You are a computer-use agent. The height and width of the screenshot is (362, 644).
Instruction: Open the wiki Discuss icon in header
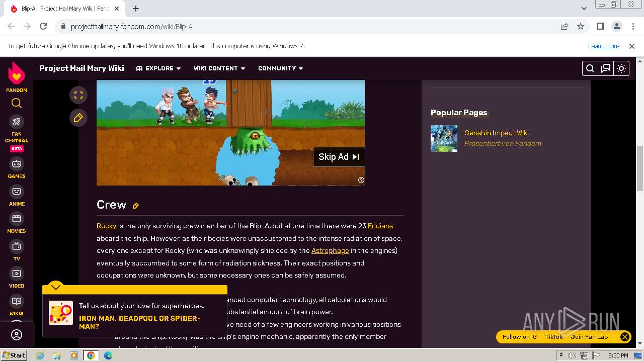click(606, 68)
